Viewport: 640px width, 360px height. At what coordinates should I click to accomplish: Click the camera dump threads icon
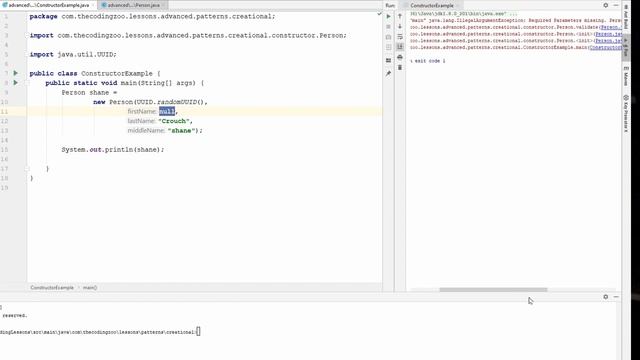tap(388, 37)
